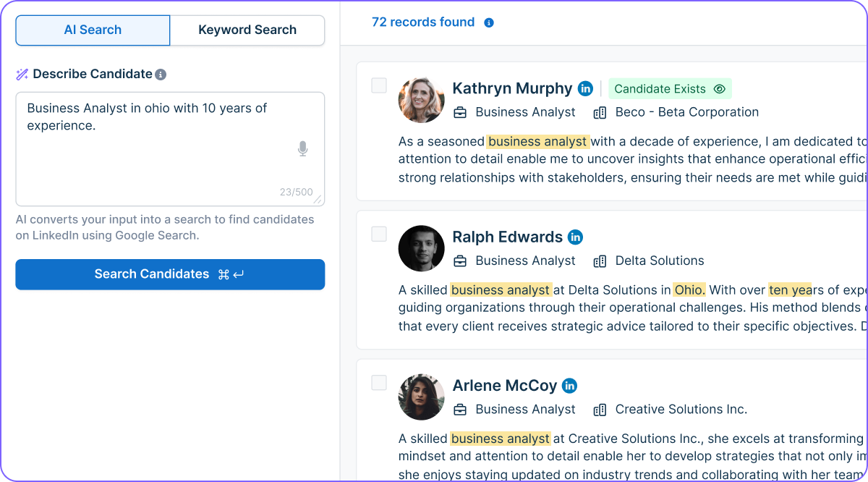The width and height of the screenshot is (868, 482).
Task: Click the microphone icon in the description box
Action: 302,148
